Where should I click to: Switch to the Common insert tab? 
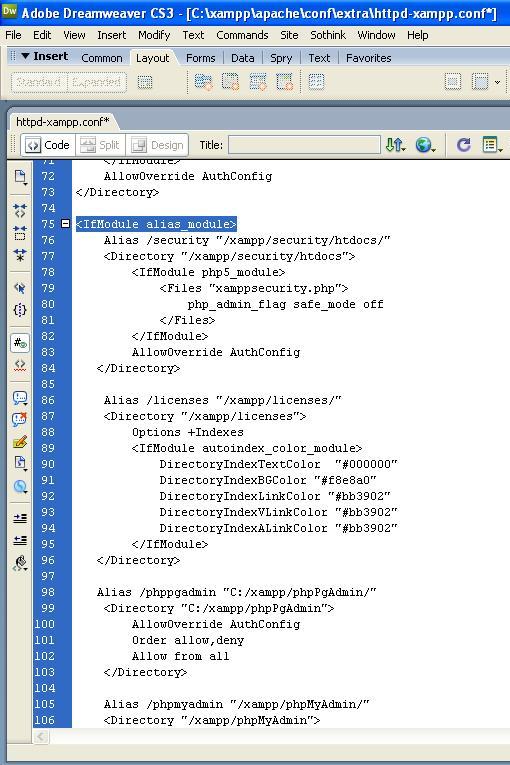pos(102,58)
